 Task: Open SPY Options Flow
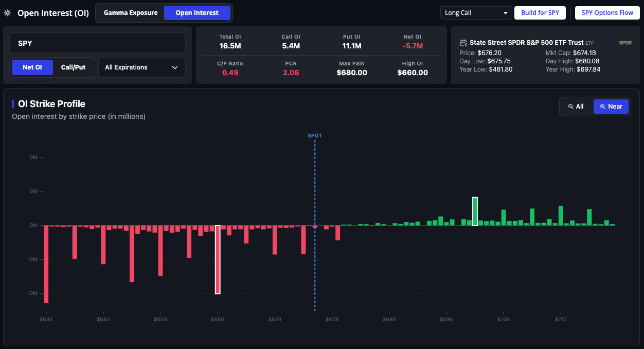coord(607,12)
